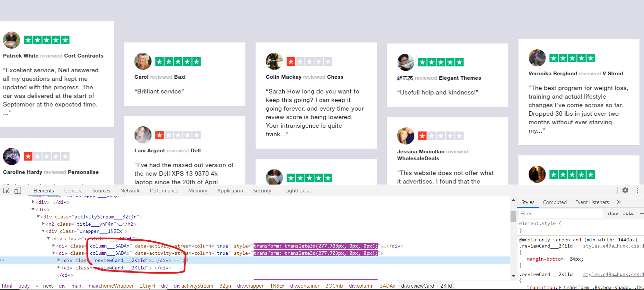Collapse the activityStream__32tjn div node
This screenshot has height=290, width=644.
[38, 217]
